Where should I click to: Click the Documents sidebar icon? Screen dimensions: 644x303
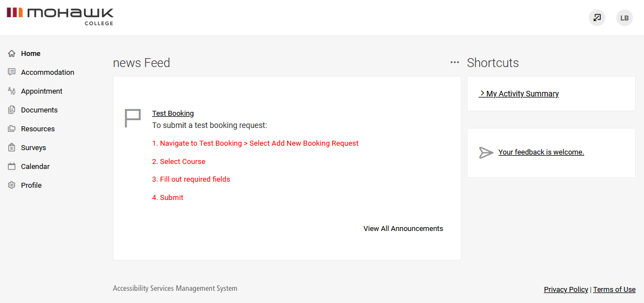pyautogui.click(x=12, y=110)
